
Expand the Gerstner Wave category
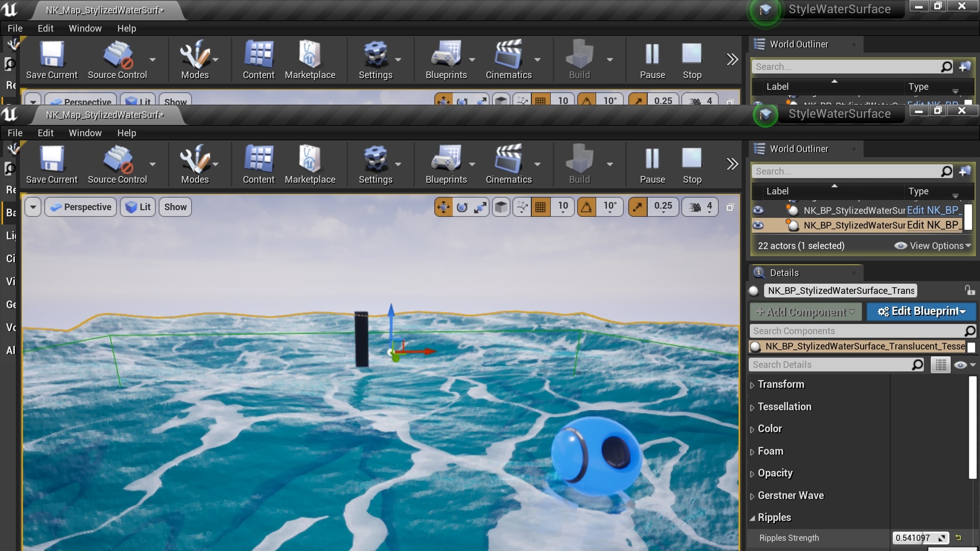[791, 495]
